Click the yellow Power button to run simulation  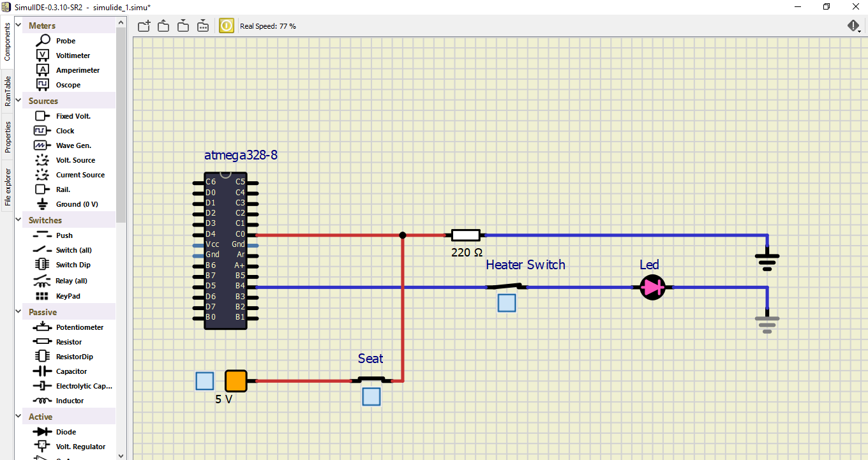(226, 26)
